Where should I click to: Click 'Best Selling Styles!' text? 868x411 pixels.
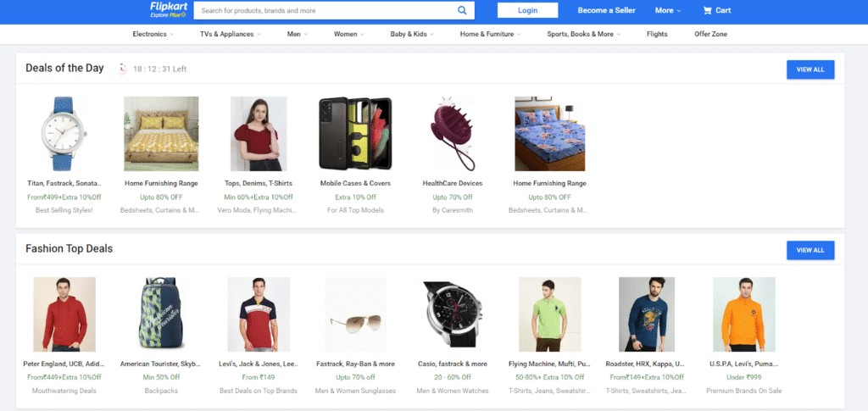64,210
